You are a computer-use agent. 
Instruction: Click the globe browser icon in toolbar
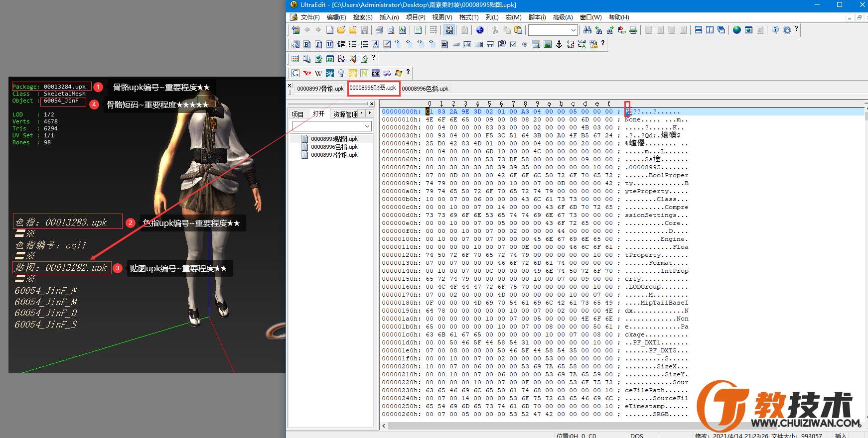pyautogui.click(x=737, y=30)
